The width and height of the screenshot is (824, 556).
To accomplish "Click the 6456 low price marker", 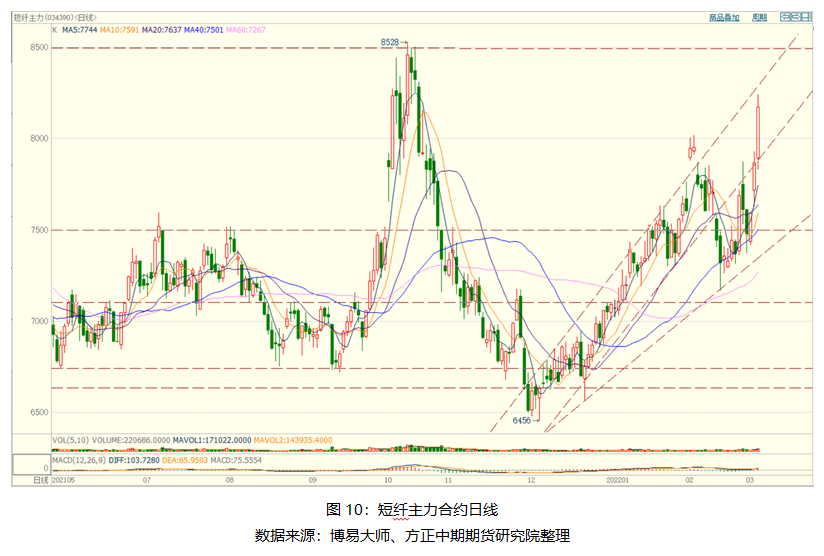I will pyautogui.click(x=522, y=420).
